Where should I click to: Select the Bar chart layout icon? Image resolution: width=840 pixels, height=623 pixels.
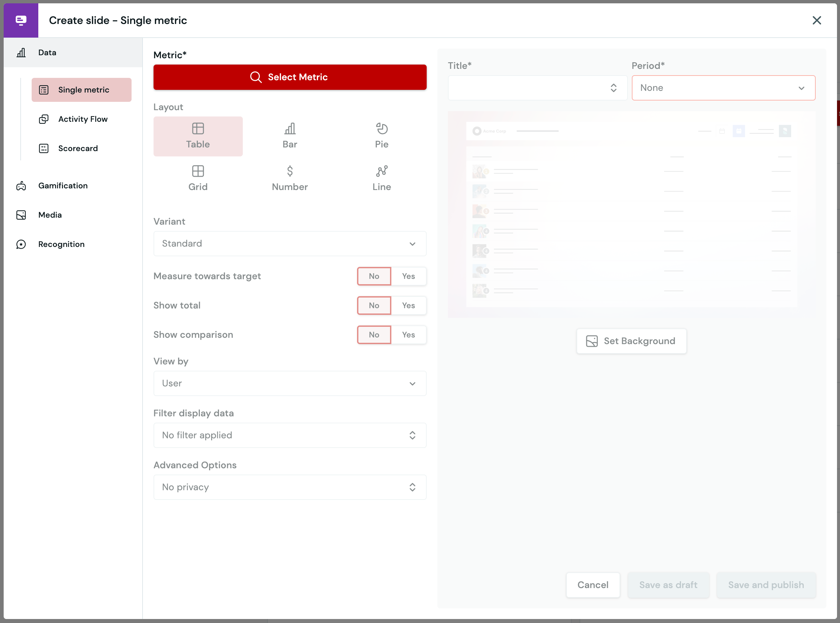point(289,129)
